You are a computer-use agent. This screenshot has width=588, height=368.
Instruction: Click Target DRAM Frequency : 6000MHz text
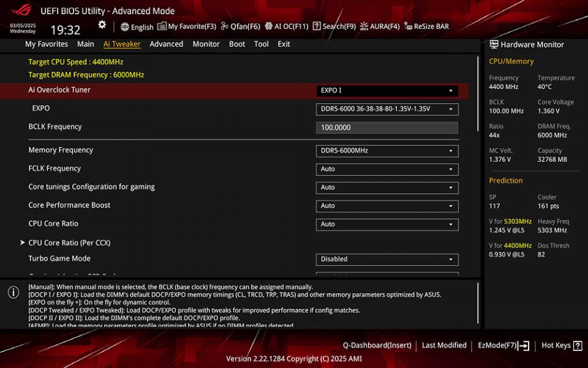point(86,75)
